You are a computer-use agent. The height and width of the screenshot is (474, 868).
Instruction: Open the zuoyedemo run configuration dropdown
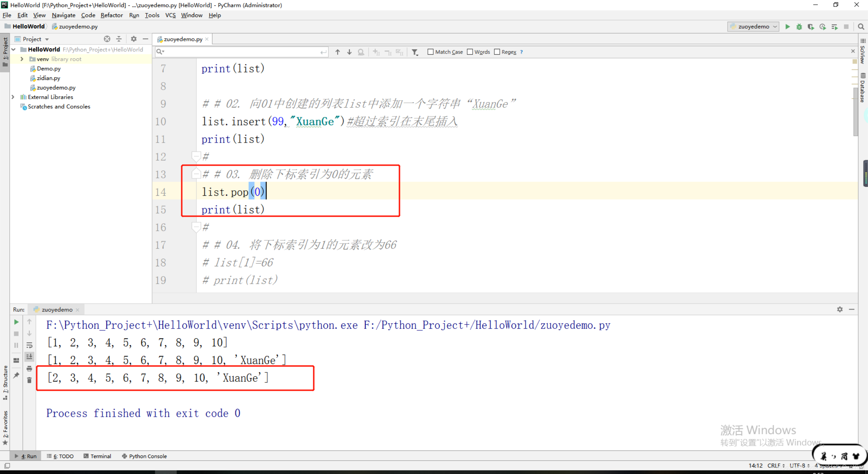[753, 26]
